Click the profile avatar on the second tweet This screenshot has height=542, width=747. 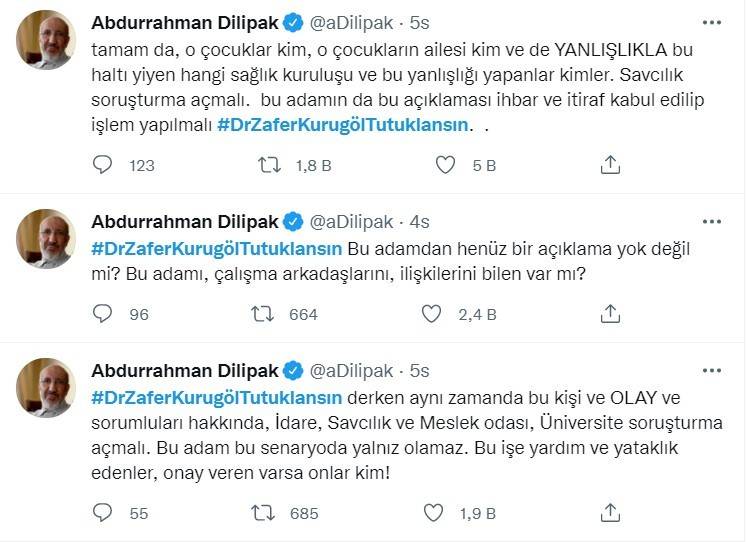coord(46,239)
